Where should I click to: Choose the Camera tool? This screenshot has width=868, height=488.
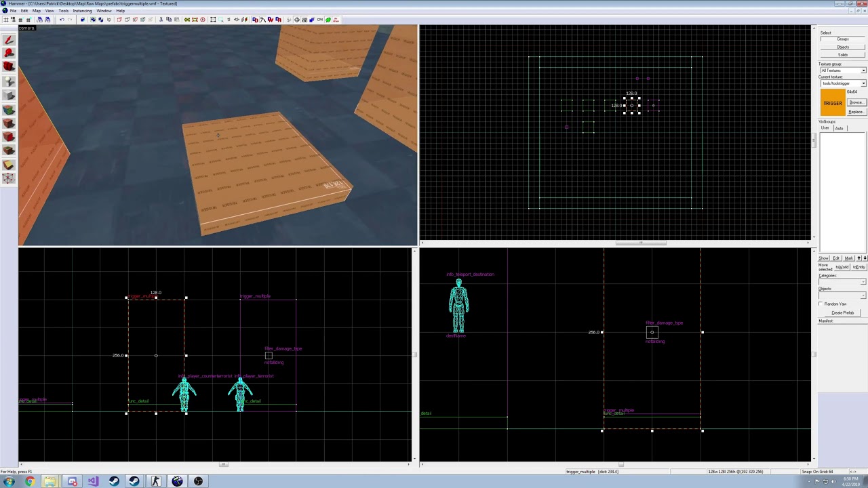coord(9,66)
